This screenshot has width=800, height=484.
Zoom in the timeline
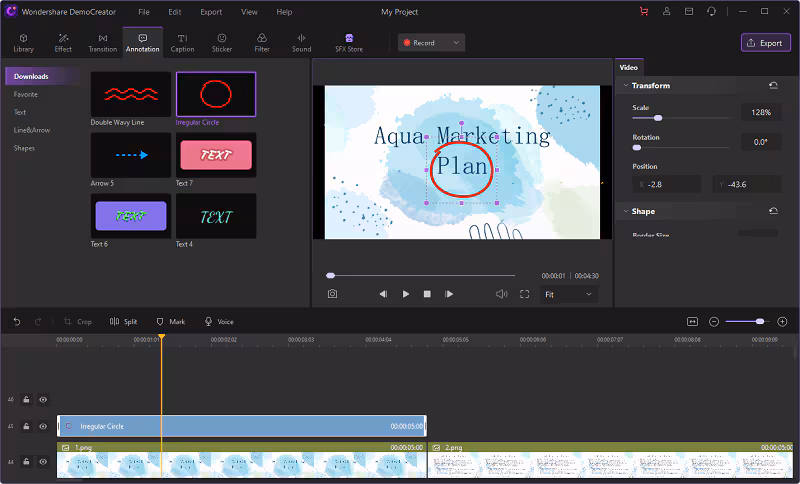pos(782,321)
